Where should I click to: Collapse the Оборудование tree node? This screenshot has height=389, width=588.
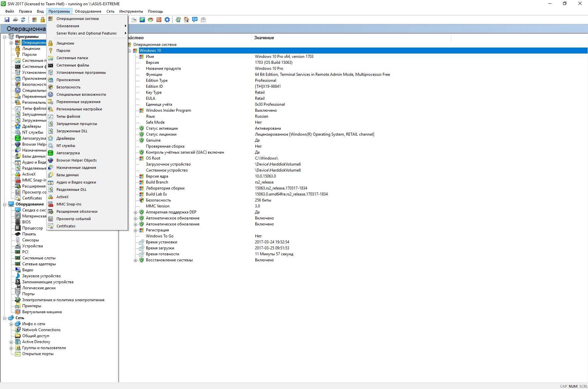pos(5,204)
